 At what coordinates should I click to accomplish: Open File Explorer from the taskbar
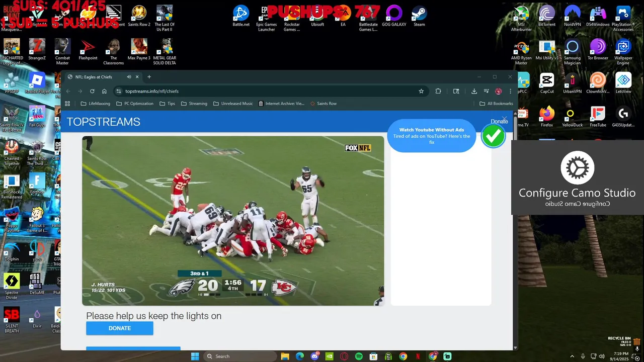(285, 356)
